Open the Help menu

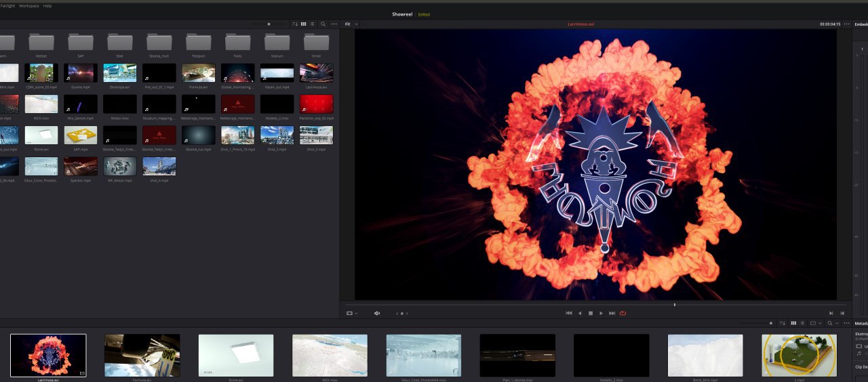pyautogui.click(x=47, y=5)
